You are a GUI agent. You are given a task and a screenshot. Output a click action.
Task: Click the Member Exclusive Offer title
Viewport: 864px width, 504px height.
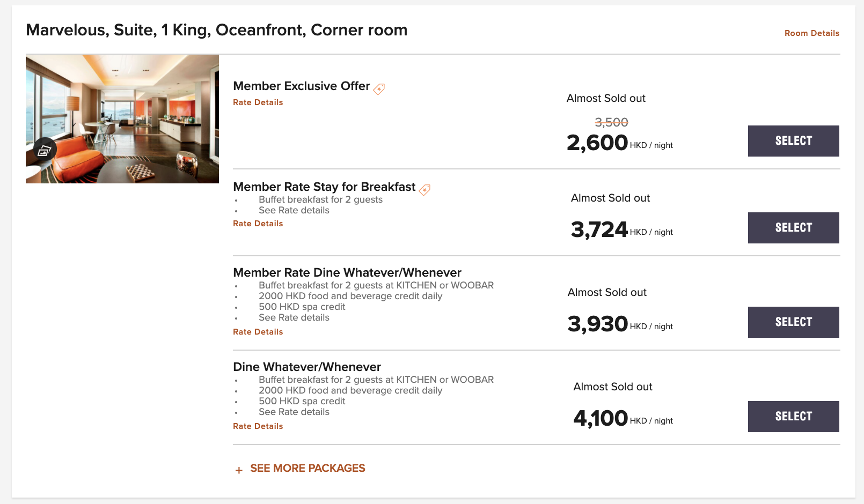[302, 86]
